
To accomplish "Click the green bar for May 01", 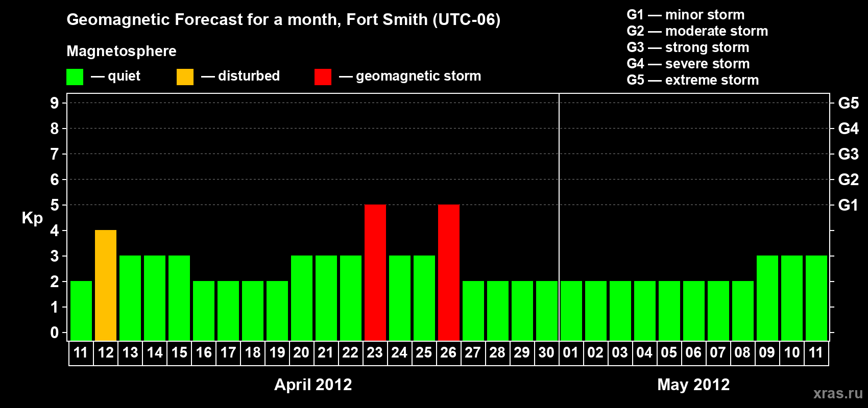I will coord(571,311).
